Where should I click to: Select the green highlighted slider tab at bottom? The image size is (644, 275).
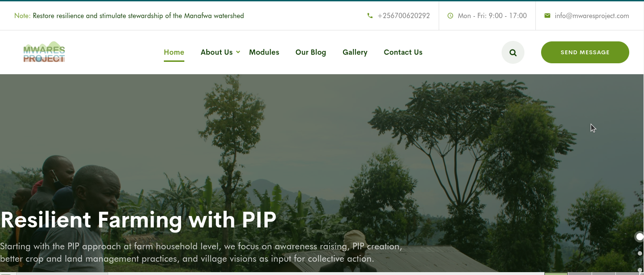click(556, 274)
